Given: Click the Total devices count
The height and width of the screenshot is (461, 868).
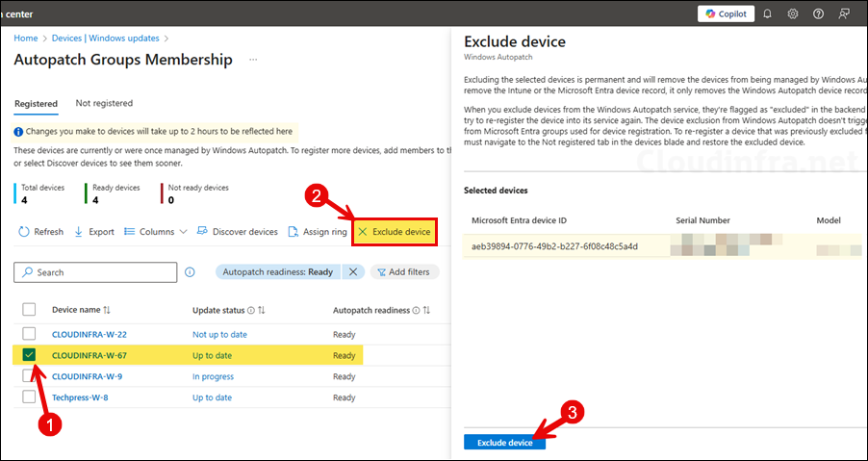Looking at the screenshot, I should click(24, 200).
